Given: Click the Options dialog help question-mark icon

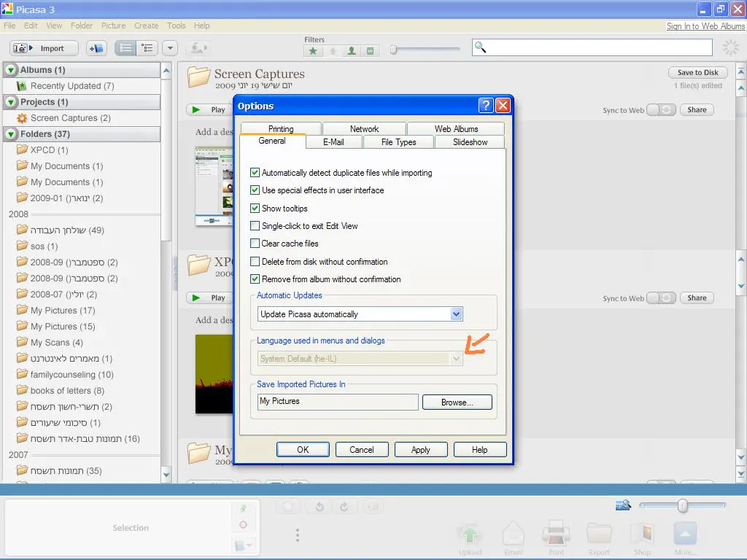Looking at the screenshot, I should (x=486, y=106).
